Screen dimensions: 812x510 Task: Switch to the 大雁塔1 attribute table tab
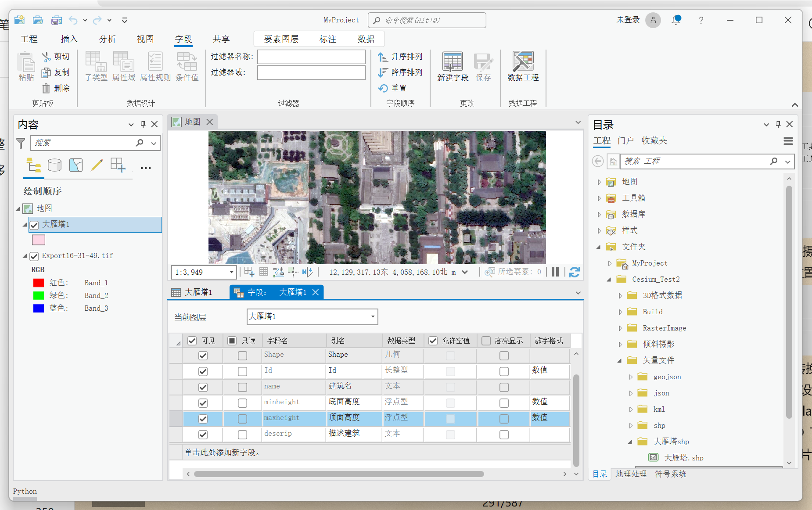coord(192,292)
